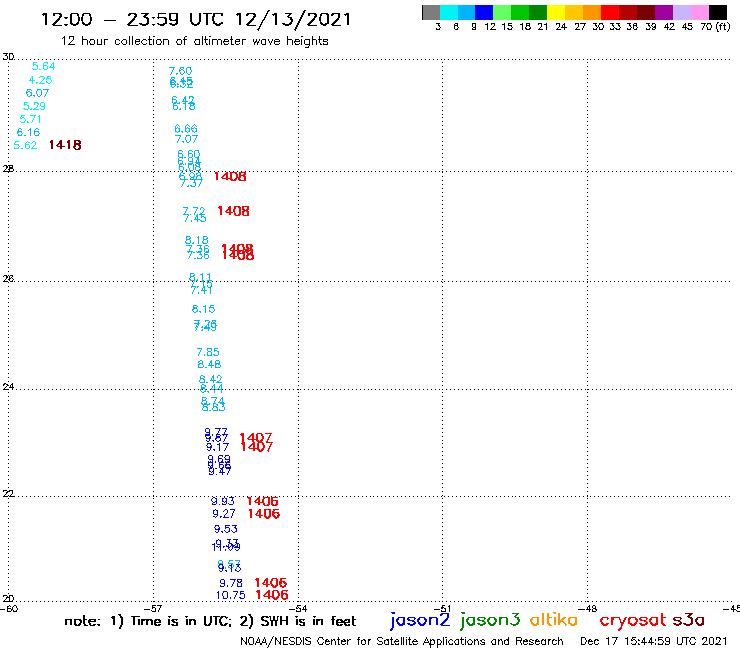Image resolution: width=740 pixels, height=650 pixels.
Task: Click the 'Dec 17 15:44:59 UTC 2021' timestamp
Action: point(654,641)
